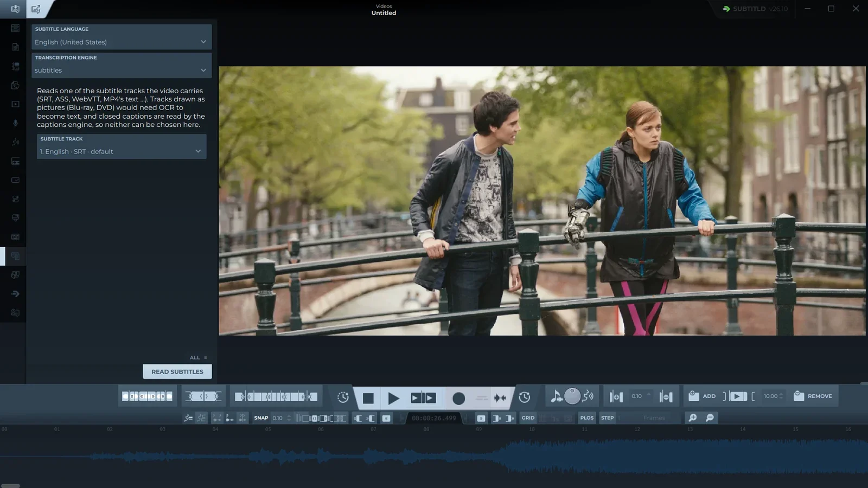The height and width of the screenshot is (488, 868).
Task: Switch to the export tab icon at top
Action: coord(36,9)
